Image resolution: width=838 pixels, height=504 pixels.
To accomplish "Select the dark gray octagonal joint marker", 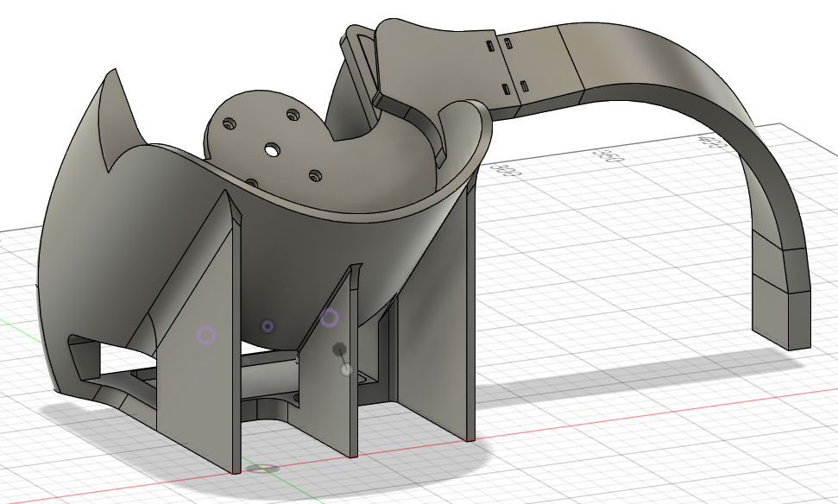I will point(340,350).
